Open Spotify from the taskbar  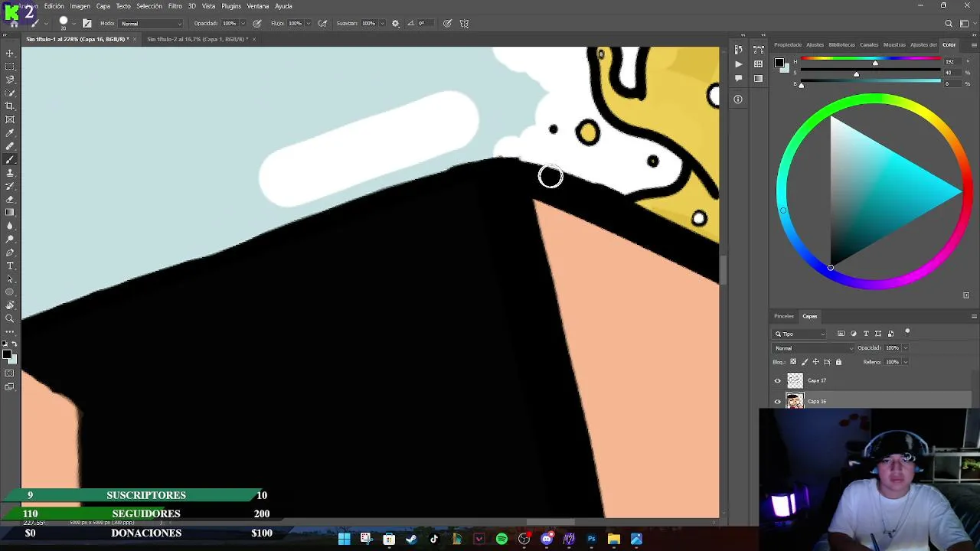pyautogui.click(x=501, y=539)
